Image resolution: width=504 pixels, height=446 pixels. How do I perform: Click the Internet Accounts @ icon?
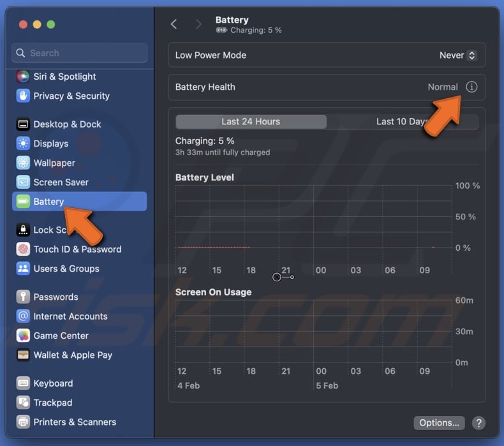tap(23, 316)
